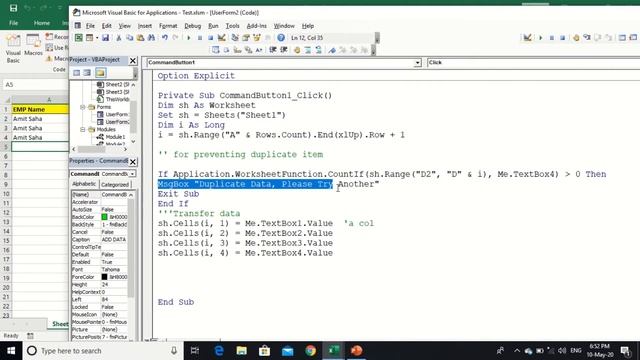Close the Properties panel
The height and width of the screenshot is (360, 640).
[133, 162]
